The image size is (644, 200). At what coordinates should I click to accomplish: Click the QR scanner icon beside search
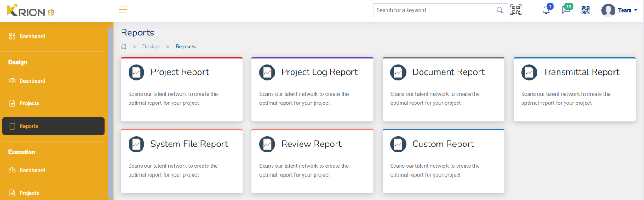click(516, 10)
